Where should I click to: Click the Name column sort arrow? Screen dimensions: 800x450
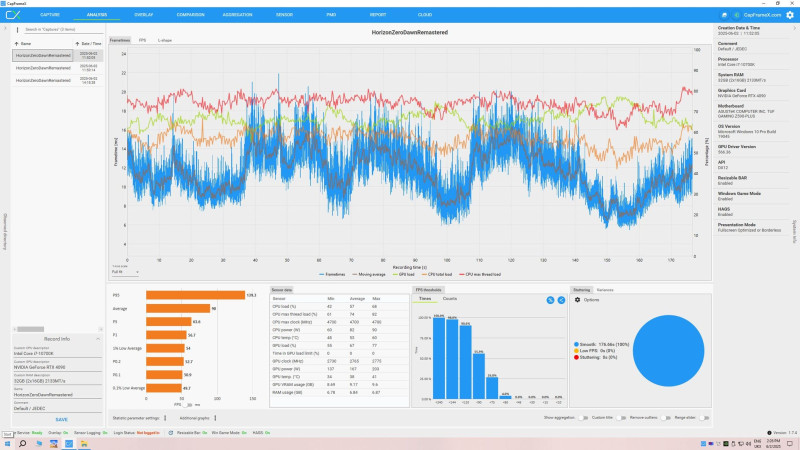[x=16, y=44]
